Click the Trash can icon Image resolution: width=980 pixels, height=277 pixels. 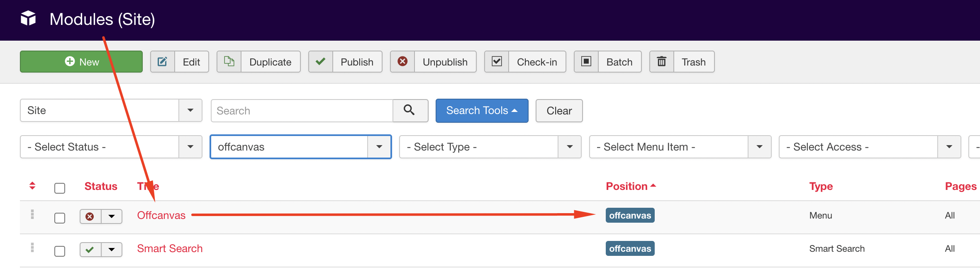(x=662, y=62)
